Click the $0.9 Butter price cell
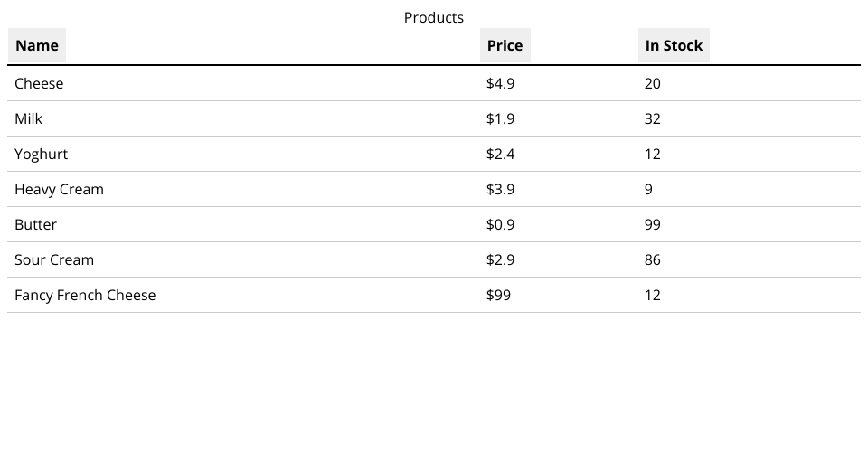 501,224
